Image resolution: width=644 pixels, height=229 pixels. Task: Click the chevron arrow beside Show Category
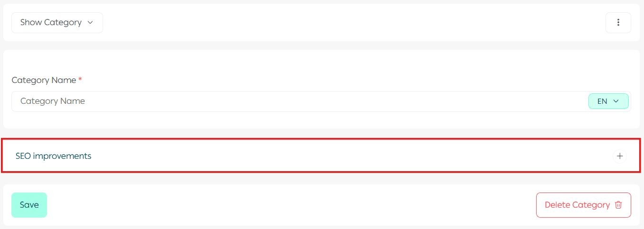(90, 23)
